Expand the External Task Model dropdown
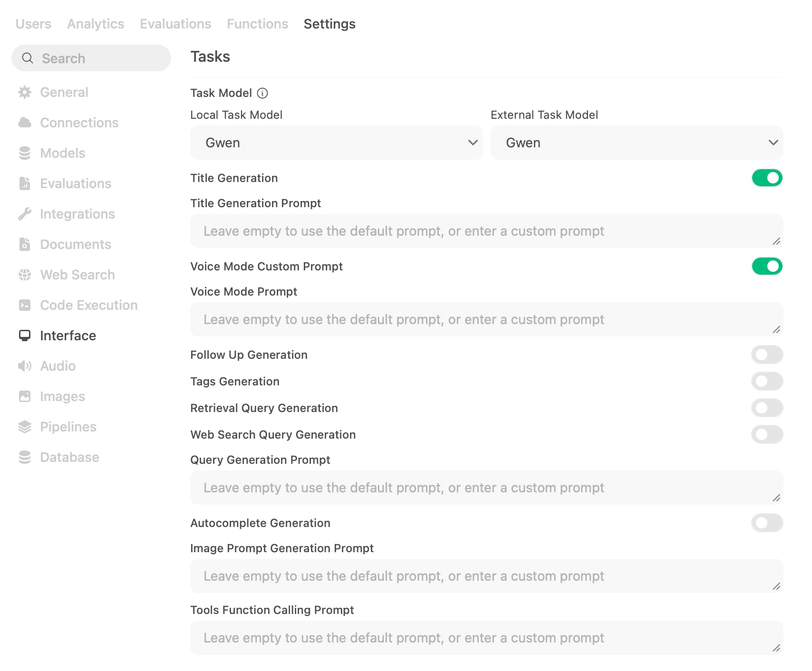 [637, 143]
